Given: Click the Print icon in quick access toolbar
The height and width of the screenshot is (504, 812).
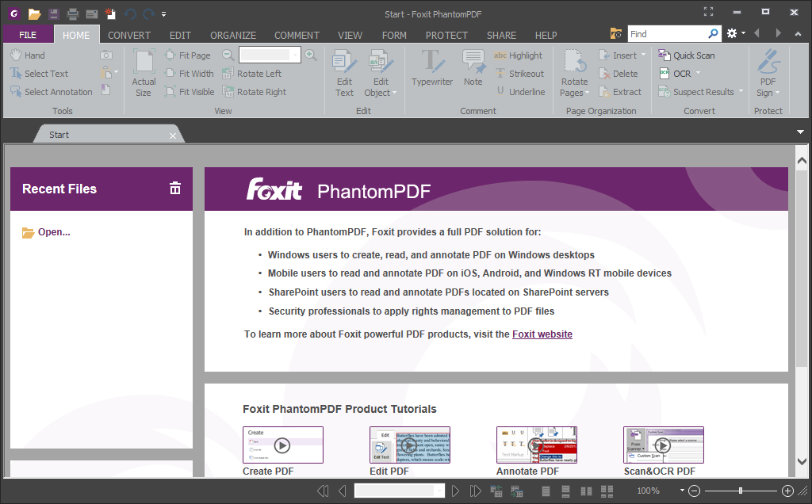Looking at the screenshot, I should click(x=72, y=14).
